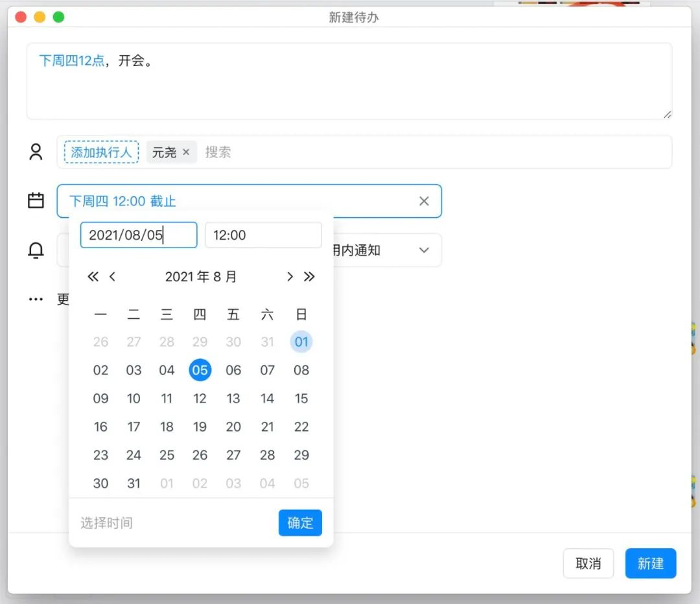Open the 2021年8月 month header selector
This screenshot has width=700, height=604.
(x=201, y=277)
